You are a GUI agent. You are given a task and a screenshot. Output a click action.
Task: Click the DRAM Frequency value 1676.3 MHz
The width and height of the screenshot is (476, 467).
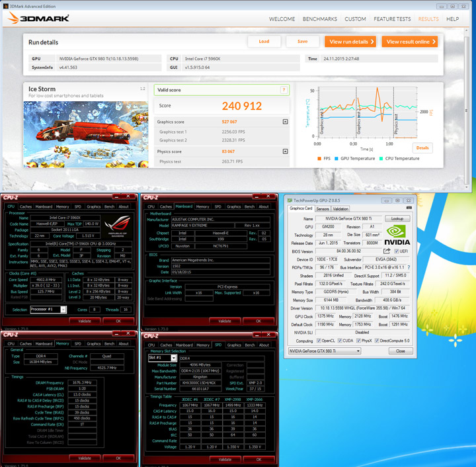coord(82,382)
